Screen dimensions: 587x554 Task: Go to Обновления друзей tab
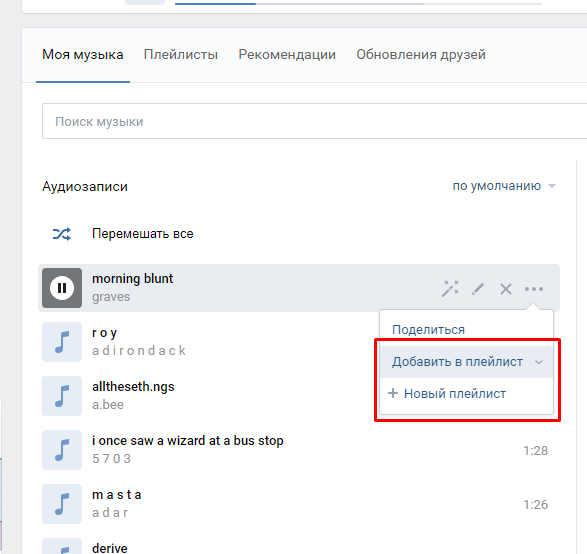coord(421,55)
